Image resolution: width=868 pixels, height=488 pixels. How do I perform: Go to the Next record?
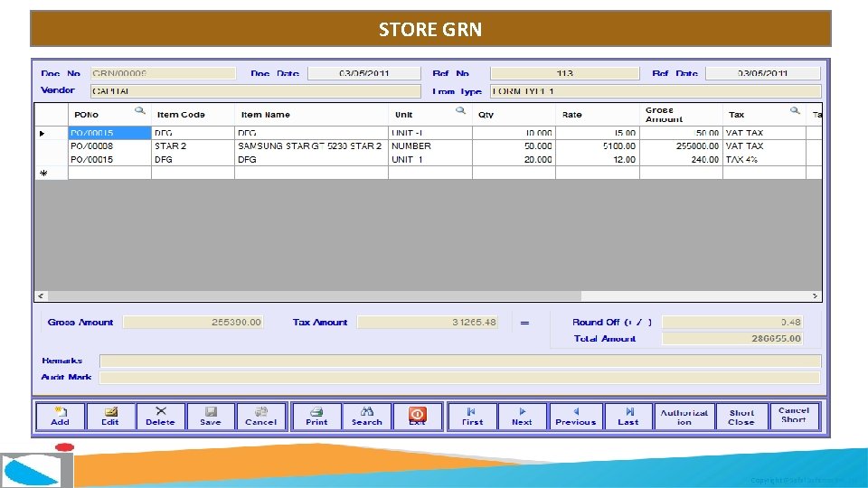point(522,417)
